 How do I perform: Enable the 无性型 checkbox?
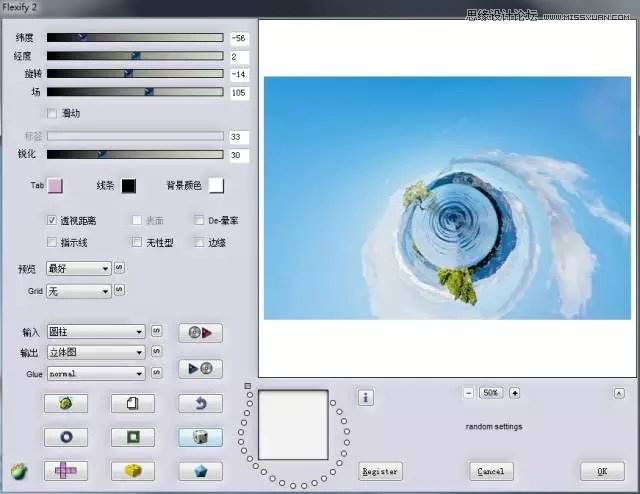pos(137,243)
